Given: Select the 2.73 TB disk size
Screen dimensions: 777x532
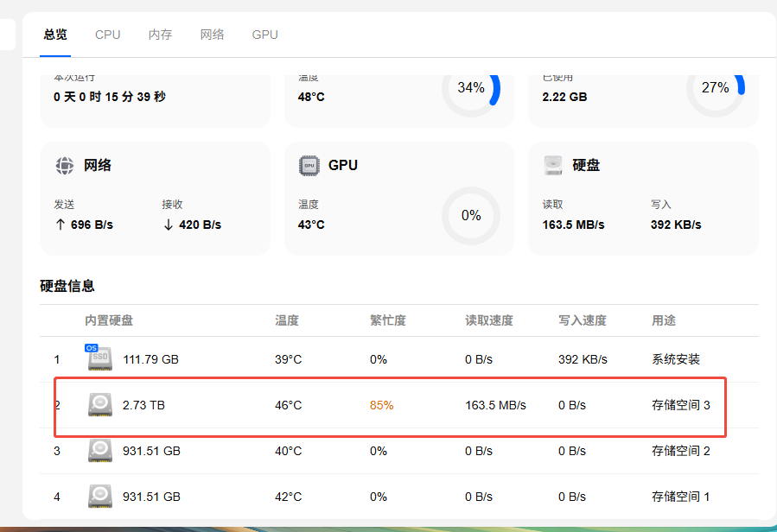Looking at the screenshot, I should click(x=143, y=405).
